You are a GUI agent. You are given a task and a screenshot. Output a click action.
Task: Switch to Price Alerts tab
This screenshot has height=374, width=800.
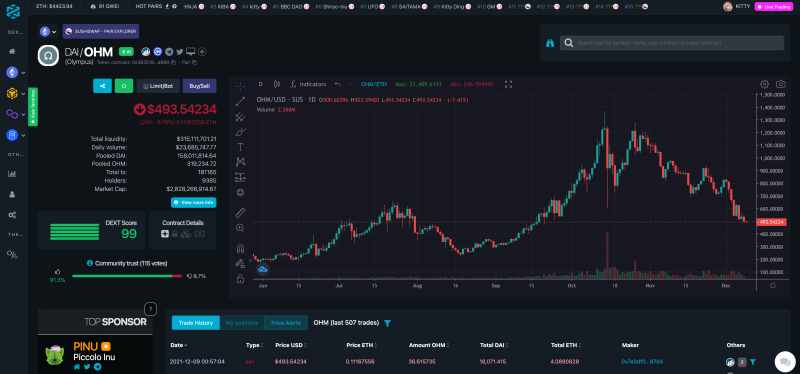pos(286,323)
